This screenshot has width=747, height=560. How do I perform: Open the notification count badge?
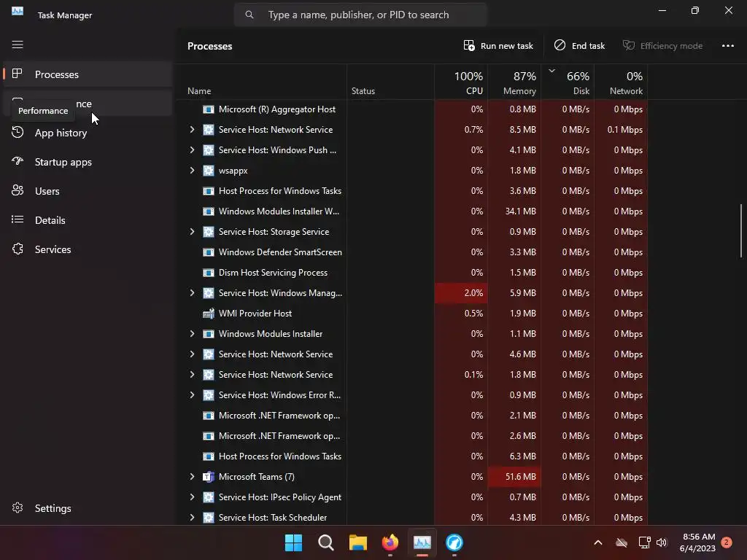tap(727, 542)
